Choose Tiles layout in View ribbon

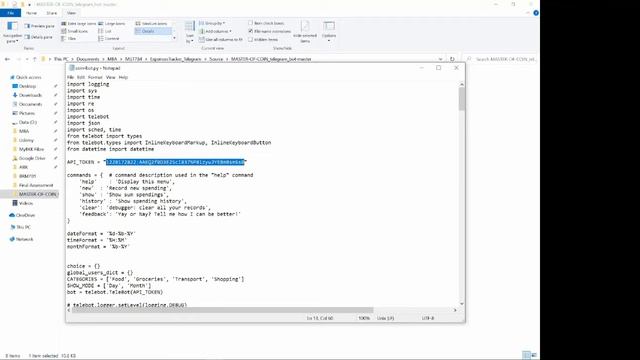[x=69, y=38]
